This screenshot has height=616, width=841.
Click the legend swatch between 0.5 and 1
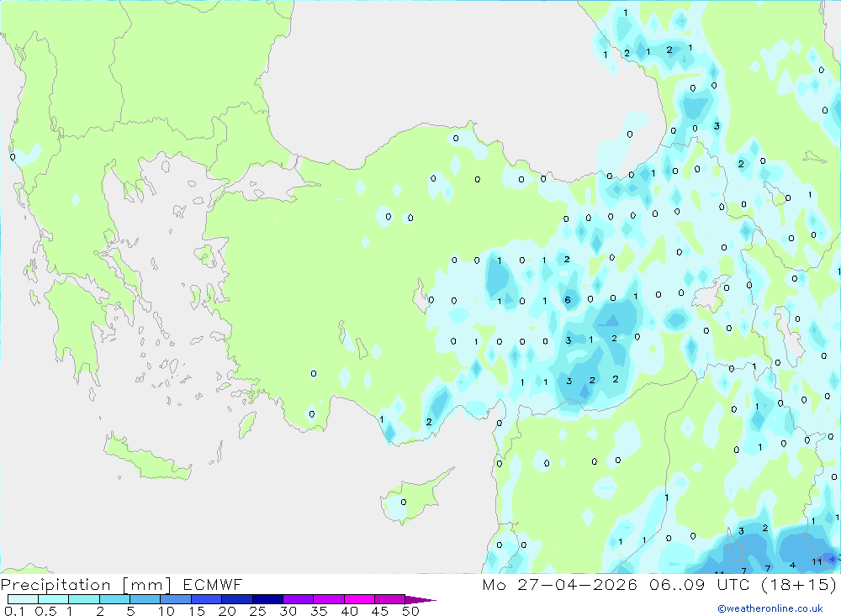click(x=53, y=599)
